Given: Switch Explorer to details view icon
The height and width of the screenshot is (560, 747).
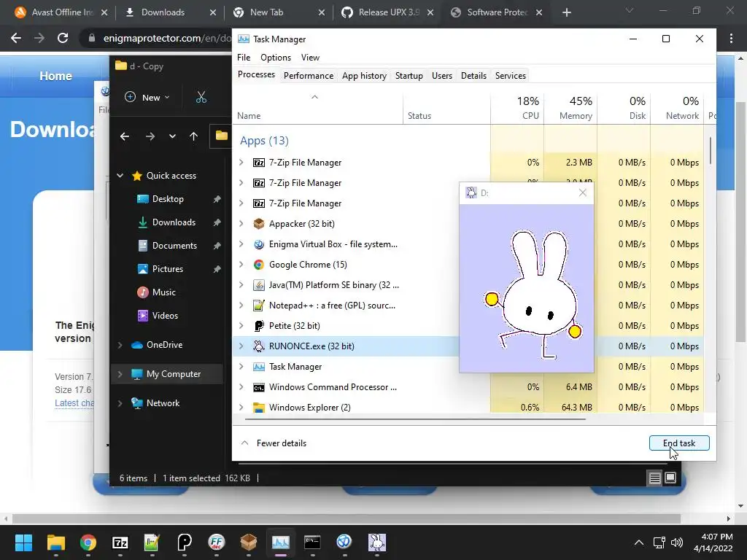Looking at the screenshot, I should point(655,478).
